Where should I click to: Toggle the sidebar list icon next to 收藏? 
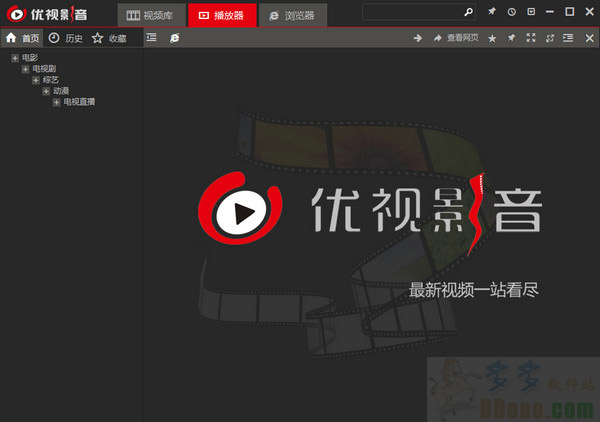152,37
